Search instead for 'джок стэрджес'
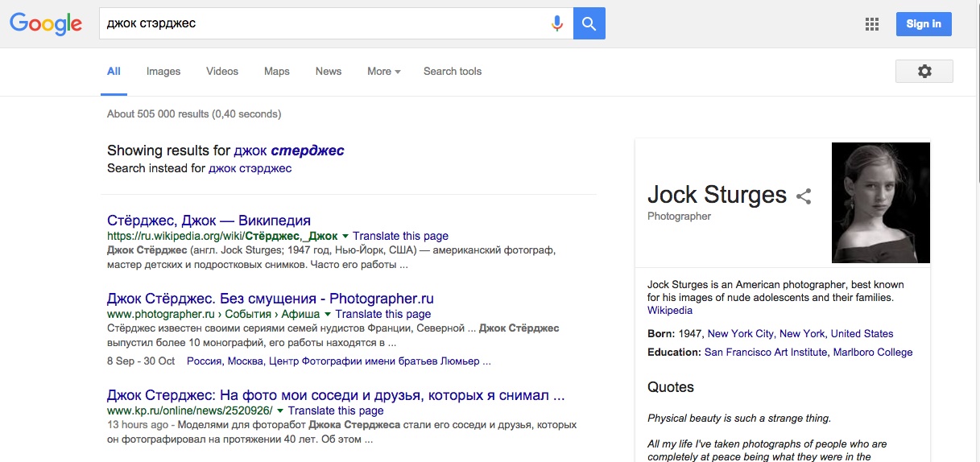The width and height of the screenshot is (980, 462). coord(250,169)
